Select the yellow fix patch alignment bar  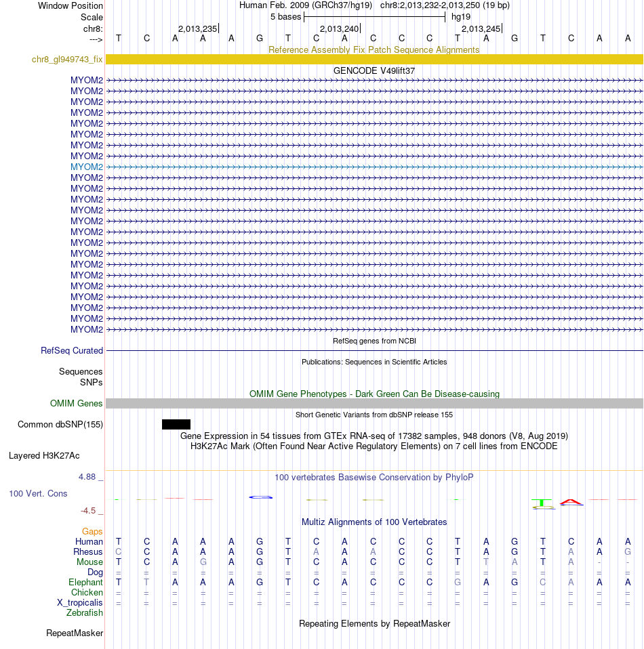(x=374, y=59)
